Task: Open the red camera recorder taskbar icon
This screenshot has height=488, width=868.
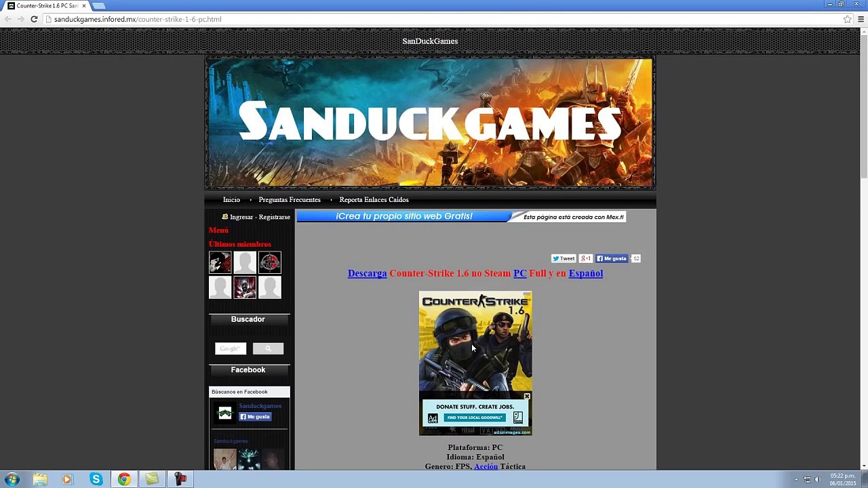Action: pos(180,479)
